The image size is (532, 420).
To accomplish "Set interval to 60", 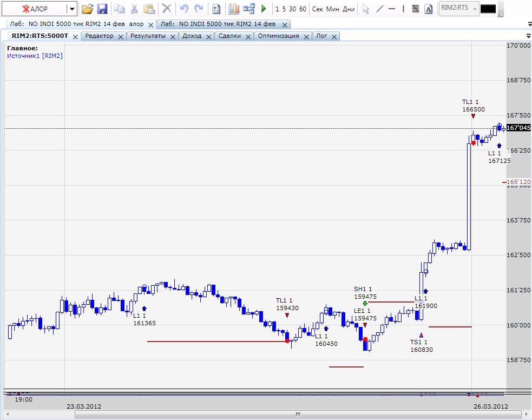I will tap(303, 9).
